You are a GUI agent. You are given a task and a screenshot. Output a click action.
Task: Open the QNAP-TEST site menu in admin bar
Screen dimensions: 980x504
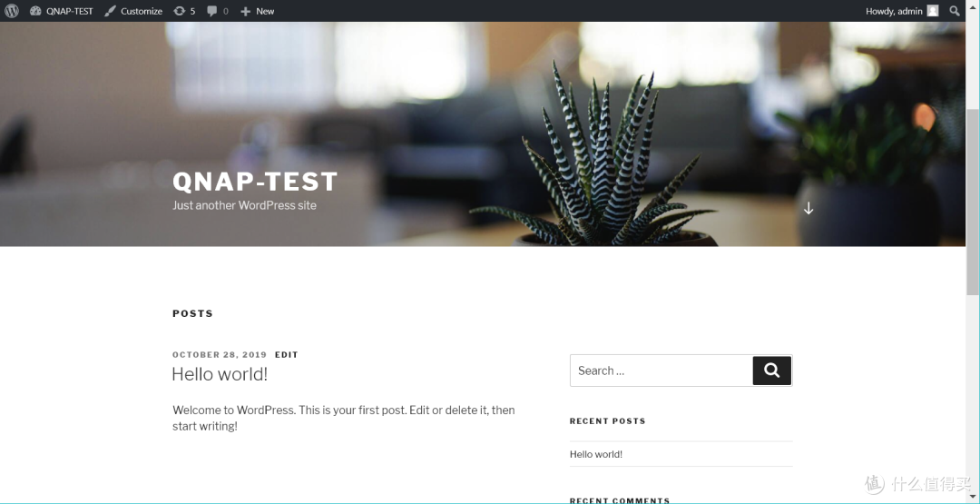pyautogui.click(x=61, y=11)
